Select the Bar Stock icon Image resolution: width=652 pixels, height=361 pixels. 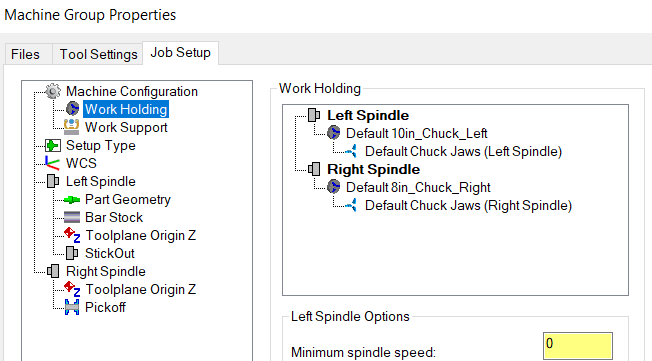72,218
